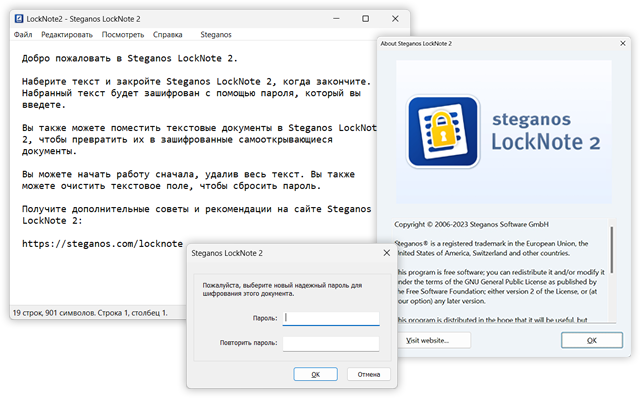
Task: Close the password dialog with the X
Action: click(x=387, y=253)
